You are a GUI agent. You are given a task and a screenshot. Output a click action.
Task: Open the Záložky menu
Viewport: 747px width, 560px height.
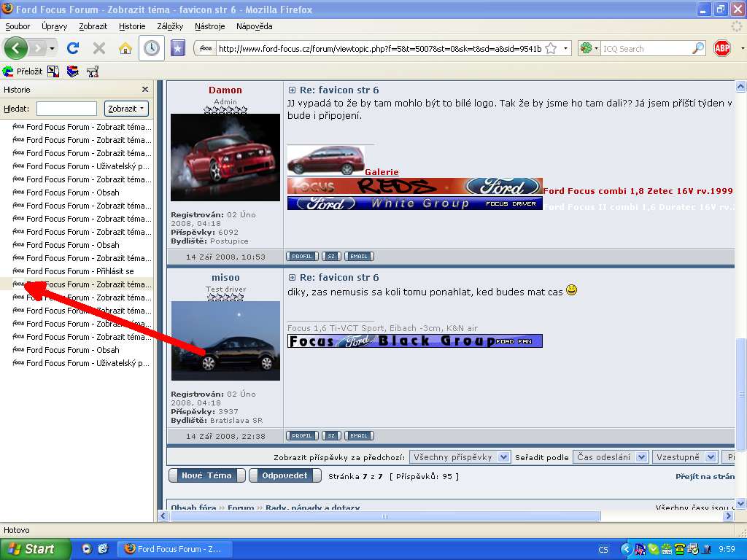tap(170, 26)
